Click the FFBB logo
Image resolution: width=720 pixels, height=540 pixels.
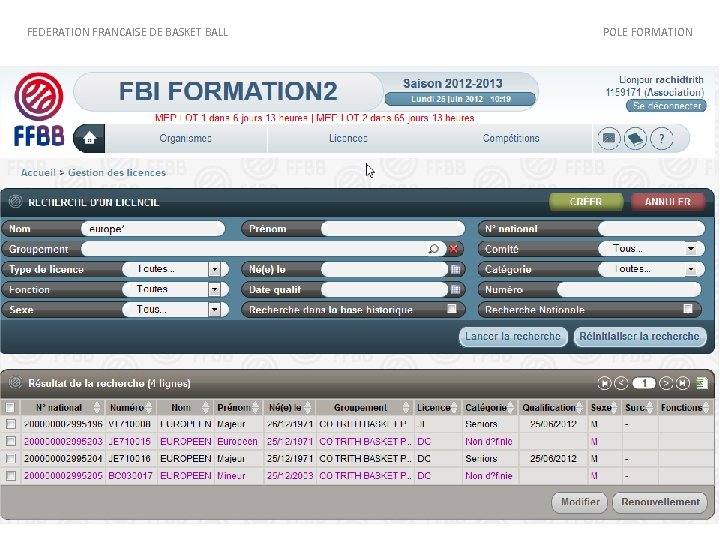click(39, 109)
